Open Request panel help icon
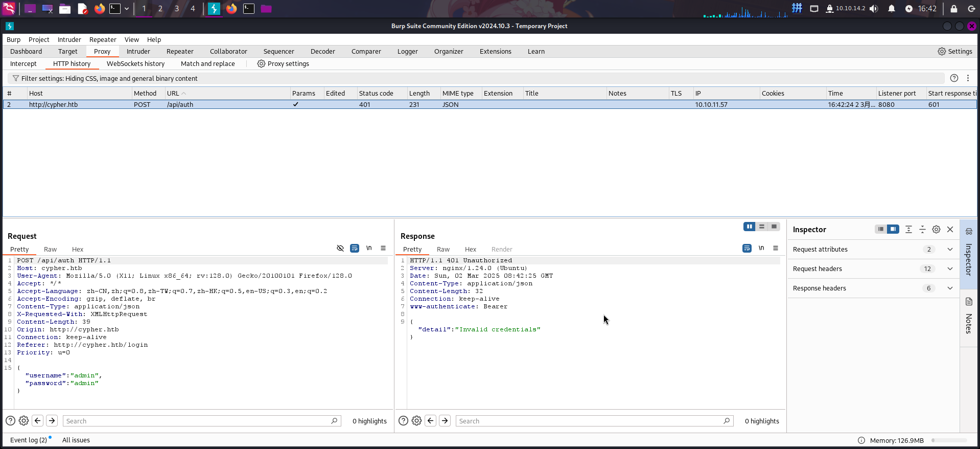This screenshot has width=980, height=449. [10, 421]
